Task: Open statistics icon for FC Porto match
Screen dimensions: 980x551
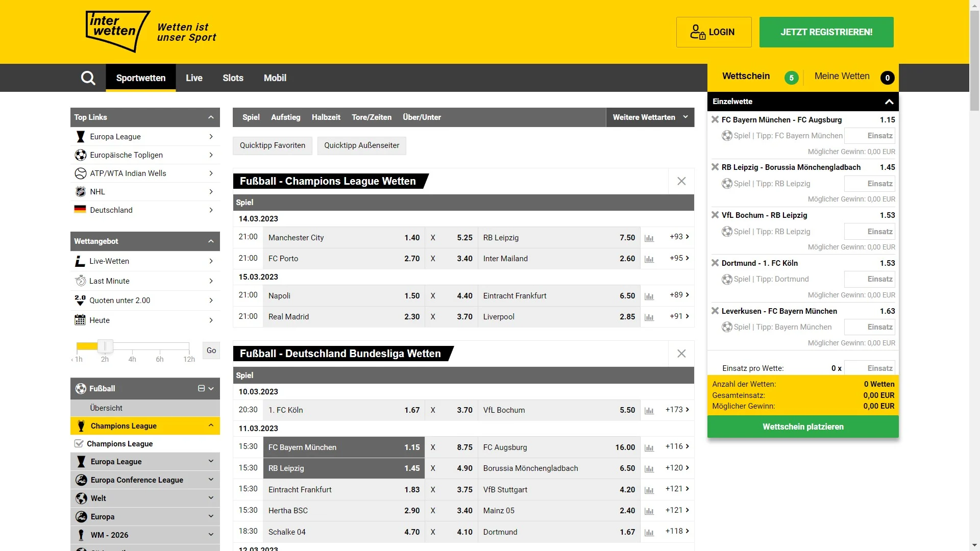Action: [649, 259]
